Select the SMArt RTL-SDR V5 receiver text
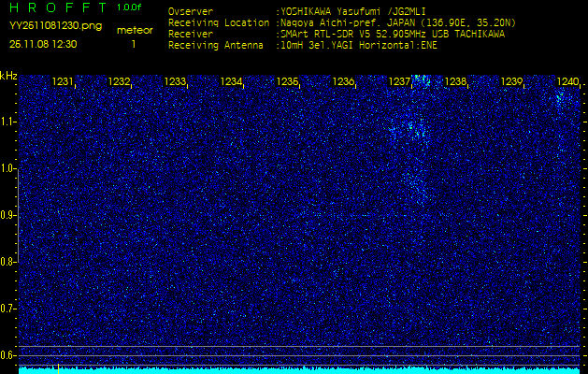The width and height of the screenshot is (588, 374). click(x=393, y=35)
